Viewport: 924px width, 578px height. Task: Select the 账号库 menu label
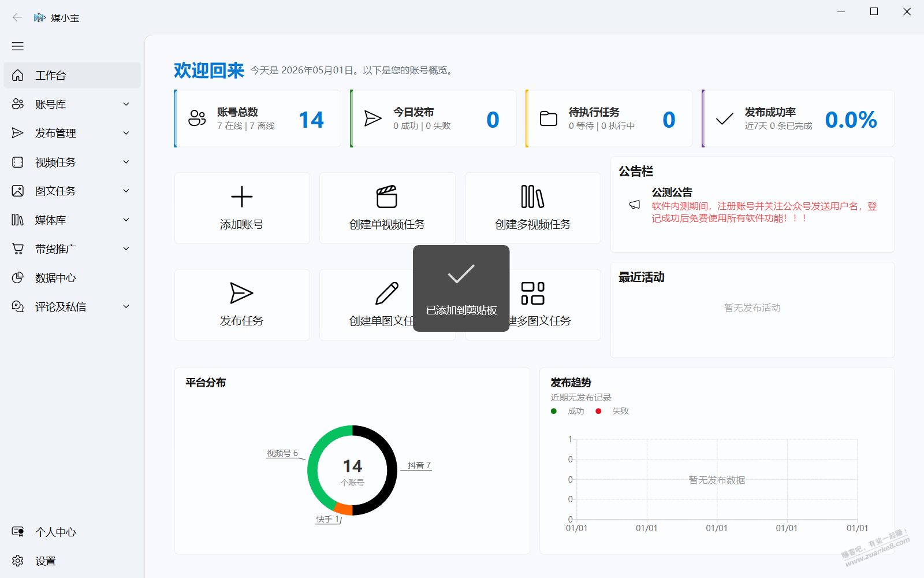(51, 104)
